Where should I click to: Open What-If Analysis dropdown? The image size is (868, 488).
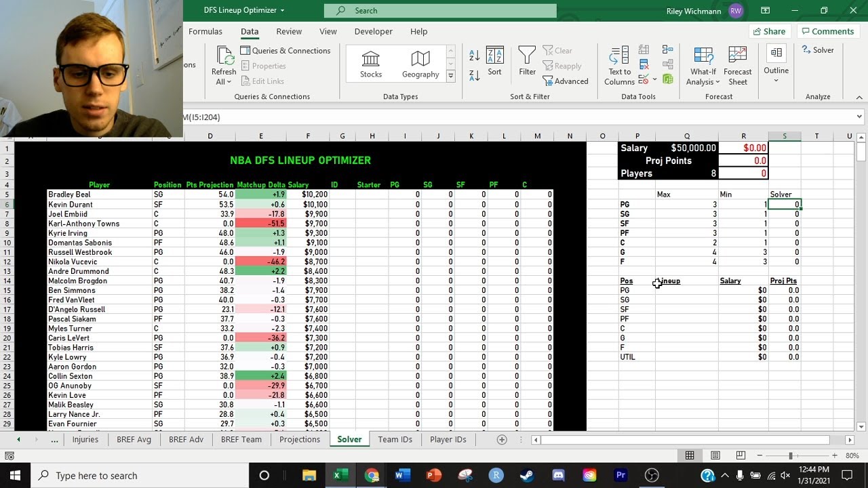[x=703, y=66]
